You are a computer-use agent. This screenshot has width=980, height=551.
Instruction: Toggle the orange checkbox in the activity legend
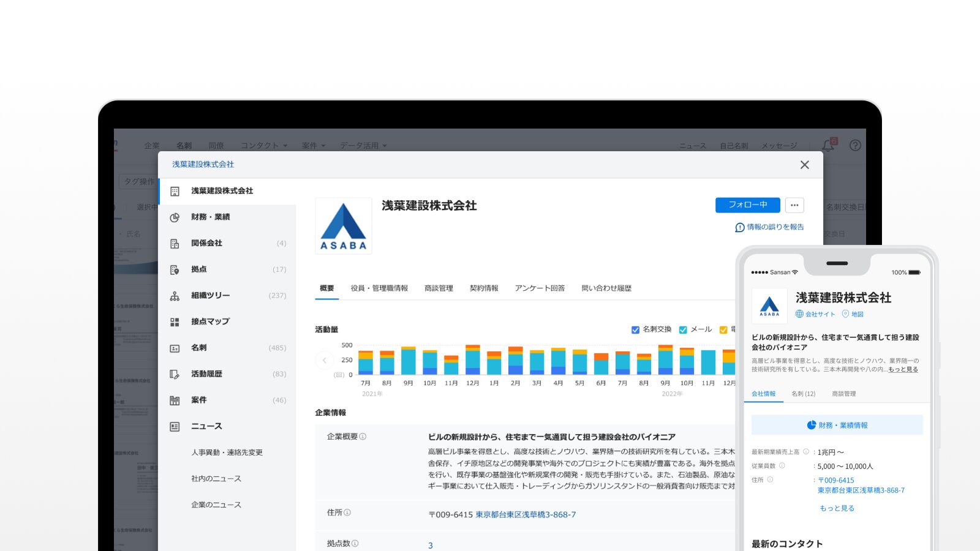[723, 329]
